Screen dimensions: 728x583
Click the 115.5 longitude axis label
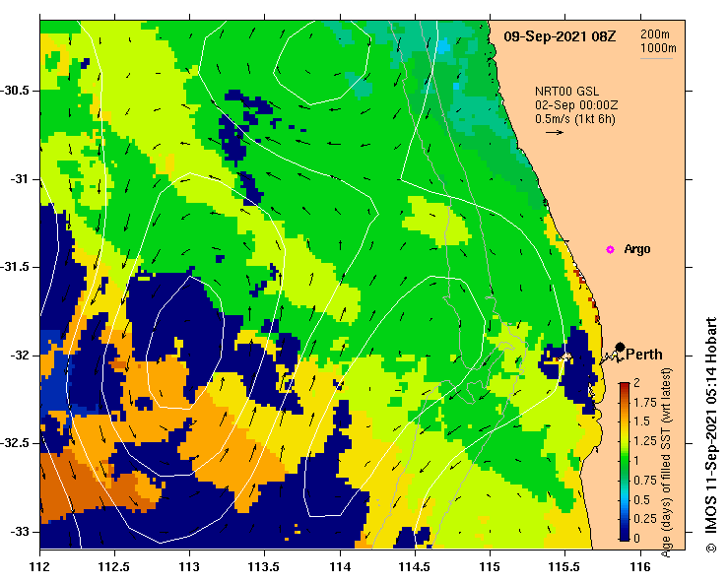pos(565,567)
